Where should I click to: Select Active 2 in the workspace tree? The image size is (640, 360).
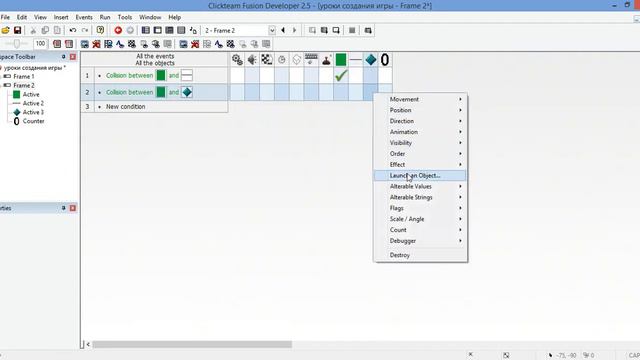33,103
